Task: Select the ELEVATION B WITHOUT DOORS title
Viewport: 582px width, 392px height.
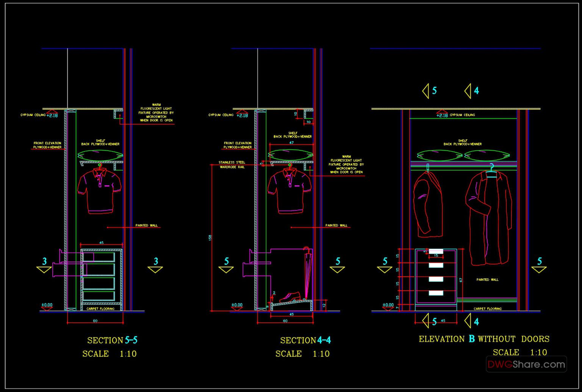Action: point(484,339)
